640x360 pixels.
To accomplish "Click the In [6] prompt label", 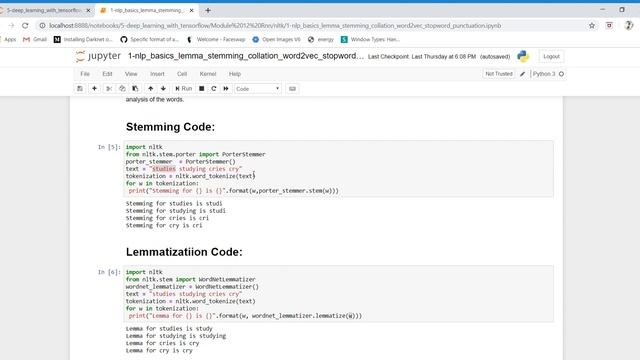I will (109, 272).
